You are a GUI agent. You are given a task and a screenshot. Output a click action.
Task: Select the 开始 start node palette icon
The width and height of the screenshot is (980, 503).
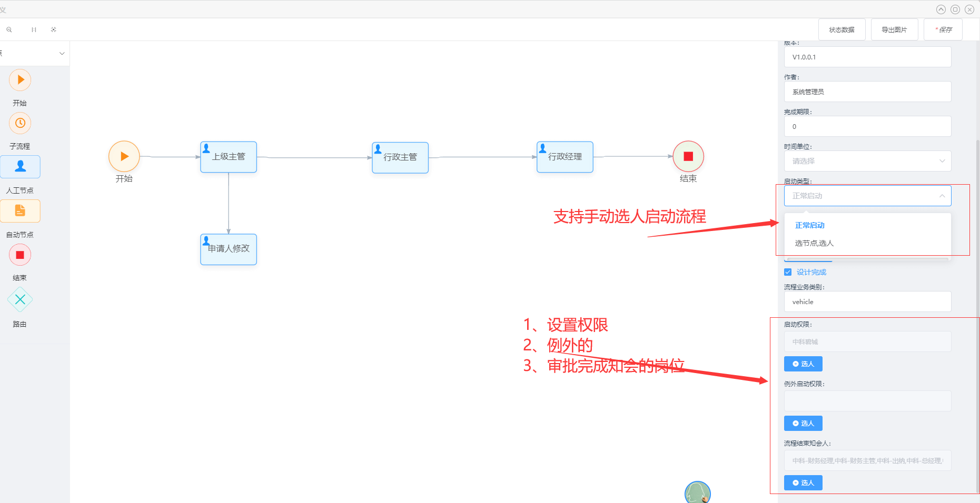[20, 80]
